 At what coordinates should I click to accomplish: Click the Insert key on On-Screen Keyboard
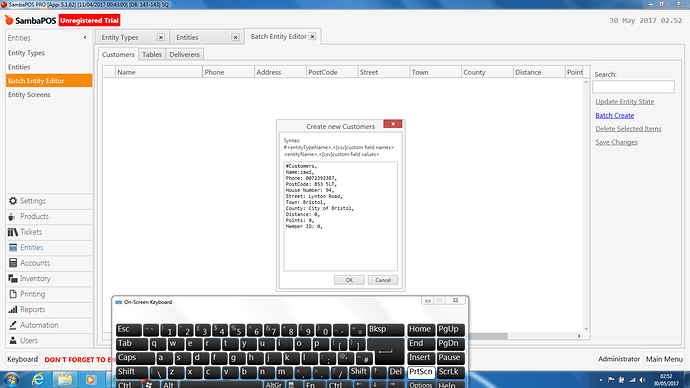click(x=421, y=358)
